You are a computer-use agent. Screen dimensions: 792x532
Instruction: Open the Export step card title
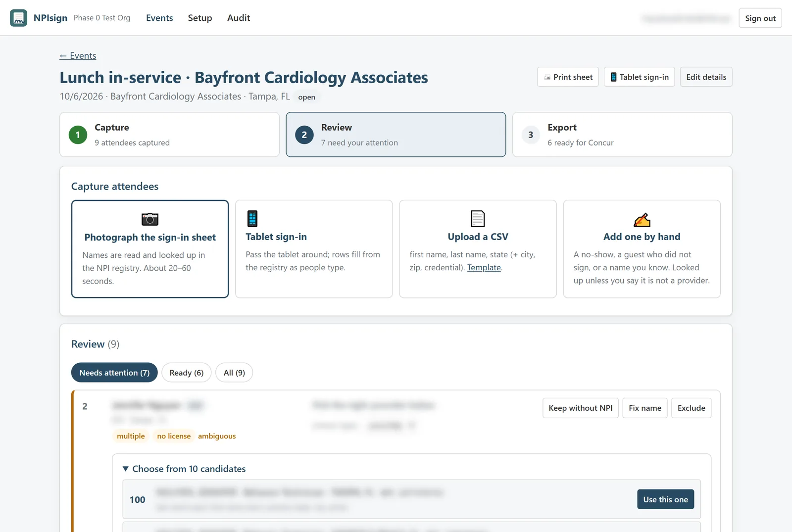(562, 127)
